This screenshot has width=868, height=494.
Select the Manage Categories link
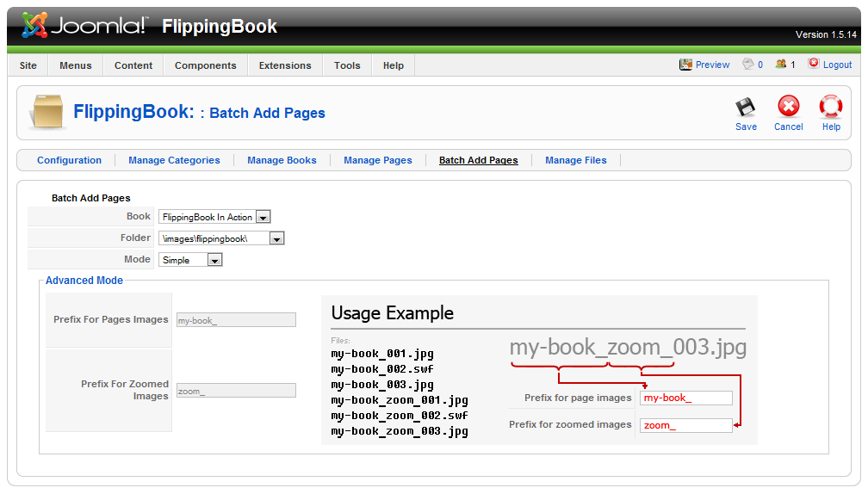coord(174,160)
